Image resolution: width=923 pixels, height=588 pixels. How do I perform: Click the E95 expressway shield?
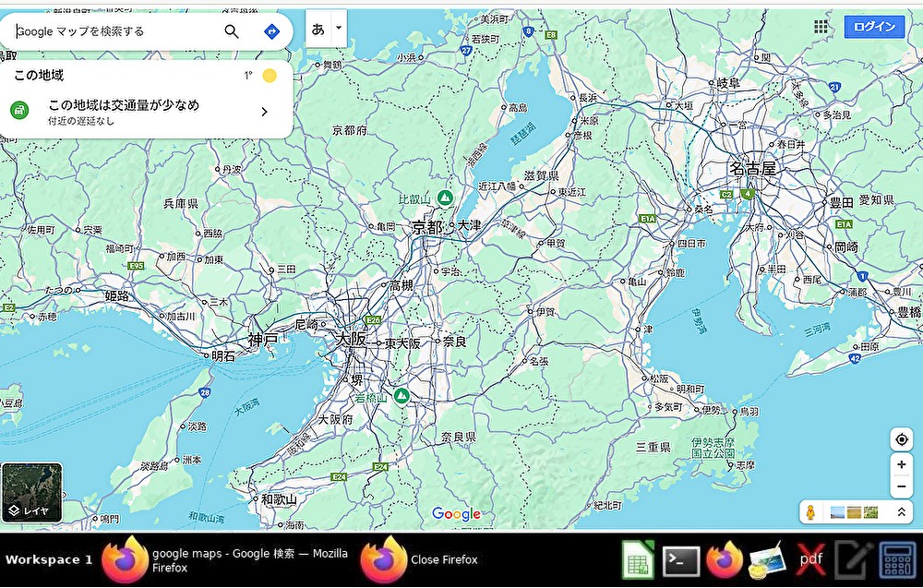click(x=136, y=266)
